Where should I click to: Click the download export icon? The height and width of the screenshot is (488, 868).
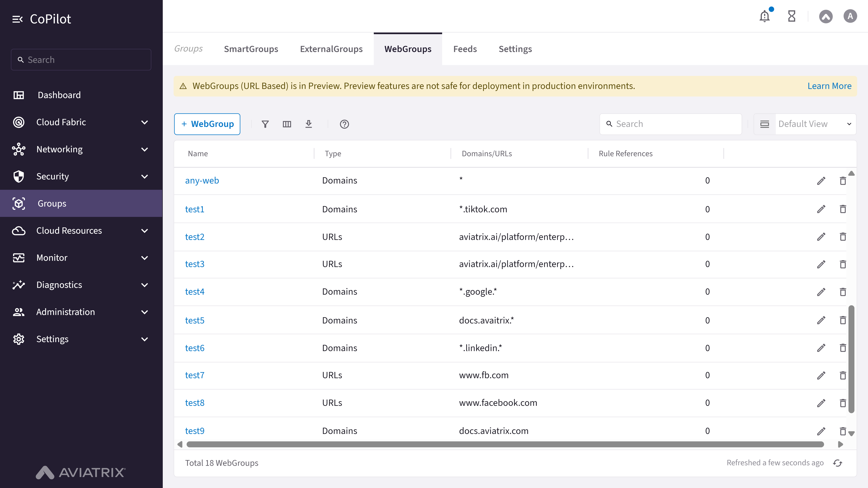(308, 124)
